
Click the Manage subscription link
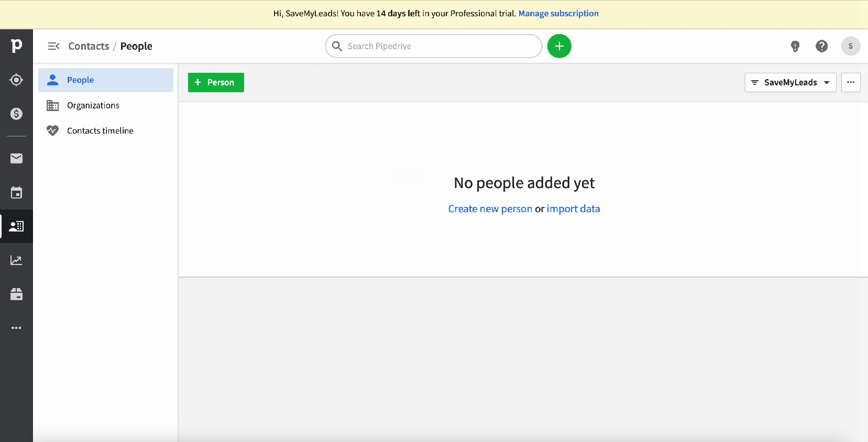tap(558, 14)
